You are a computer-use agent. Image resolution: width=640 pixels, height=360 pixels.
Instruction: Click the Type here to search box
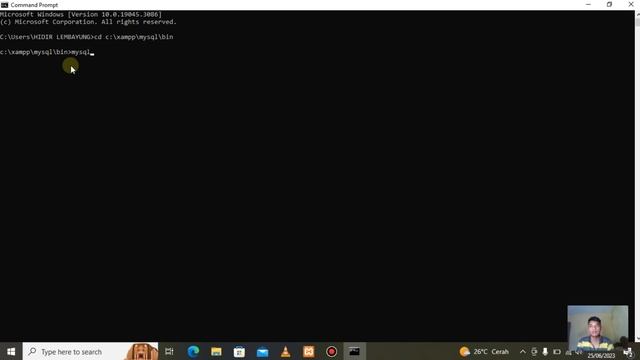point(90,351)
